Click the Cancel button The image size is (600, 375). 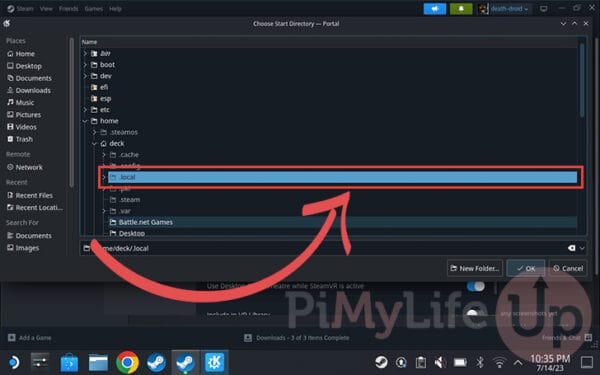click(568, 269)
